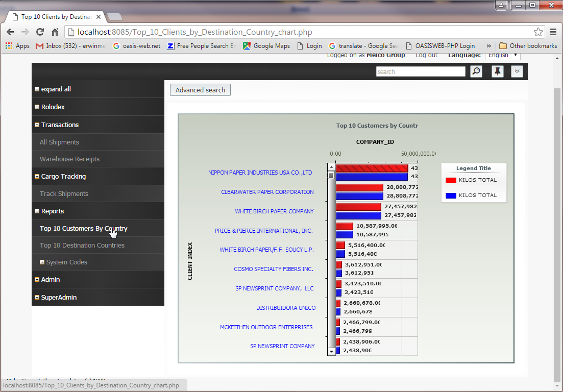Image resolution: width=563 pixels, height=392 pixels.
Task: Open the Apps grid shortcut
Action: pos(17,45)
